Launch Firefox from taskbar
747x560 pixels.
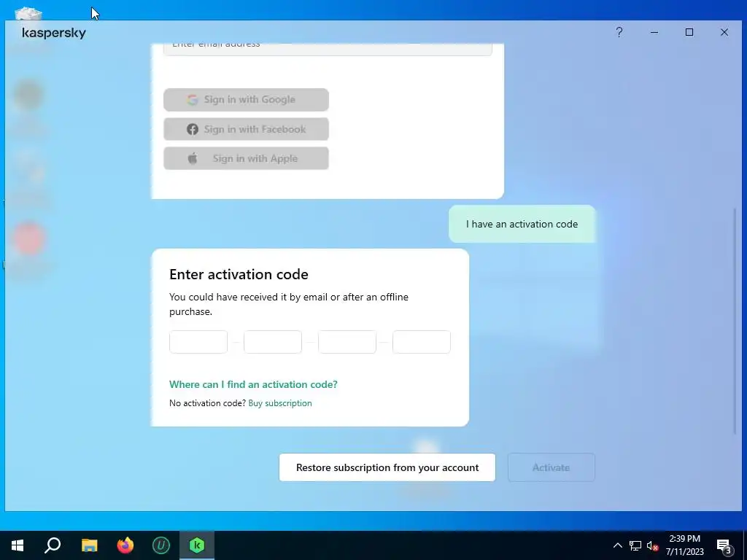(x=125, y=545)
